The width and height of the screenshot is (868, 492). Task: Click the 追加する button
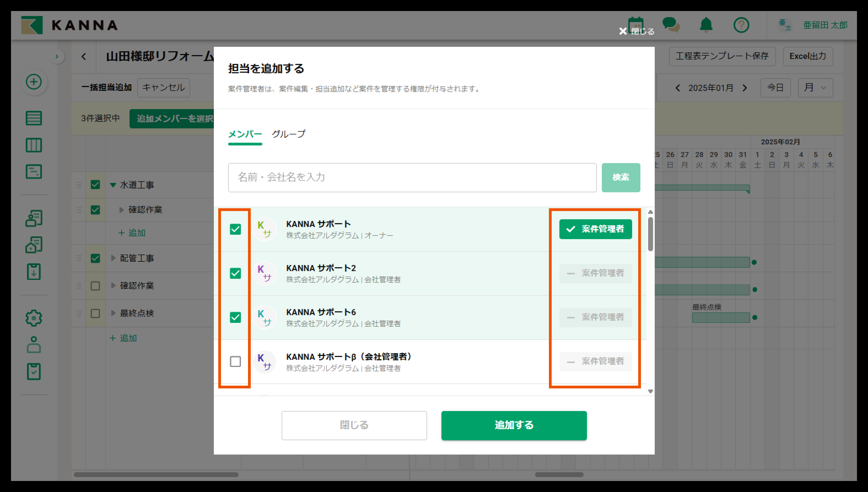pyautogui.click(x=514, y=425)
